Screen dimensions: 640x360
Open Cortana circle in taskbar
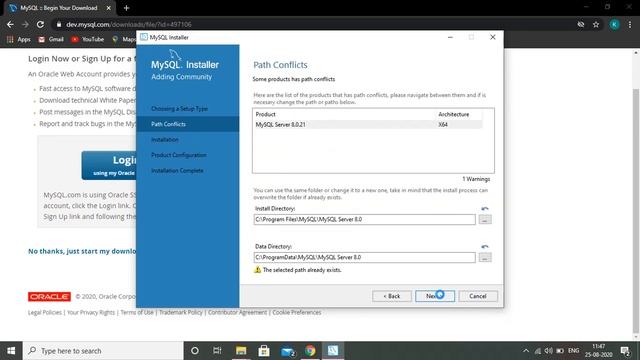pyautogui.click(x=195, y=351)
